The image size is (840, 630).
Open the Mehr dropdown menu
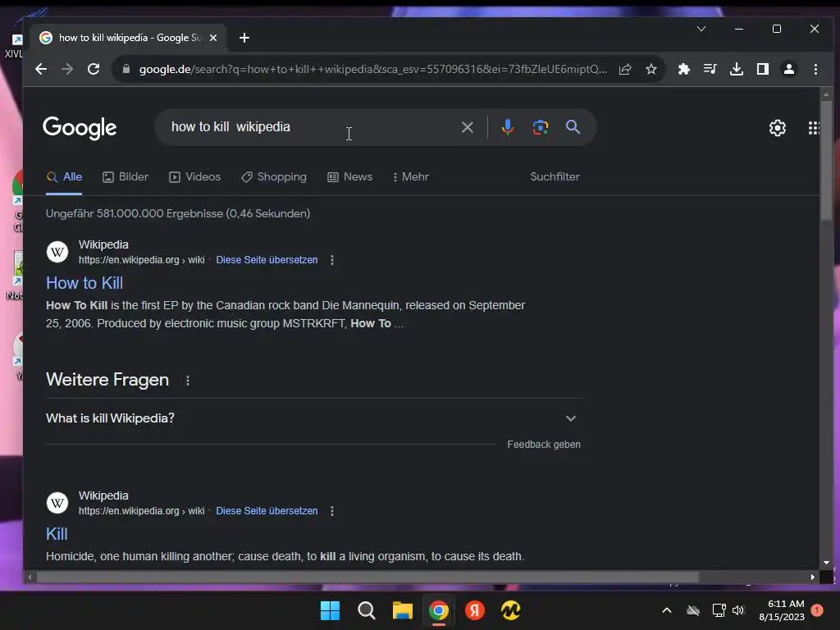click(x=411, y=177)
